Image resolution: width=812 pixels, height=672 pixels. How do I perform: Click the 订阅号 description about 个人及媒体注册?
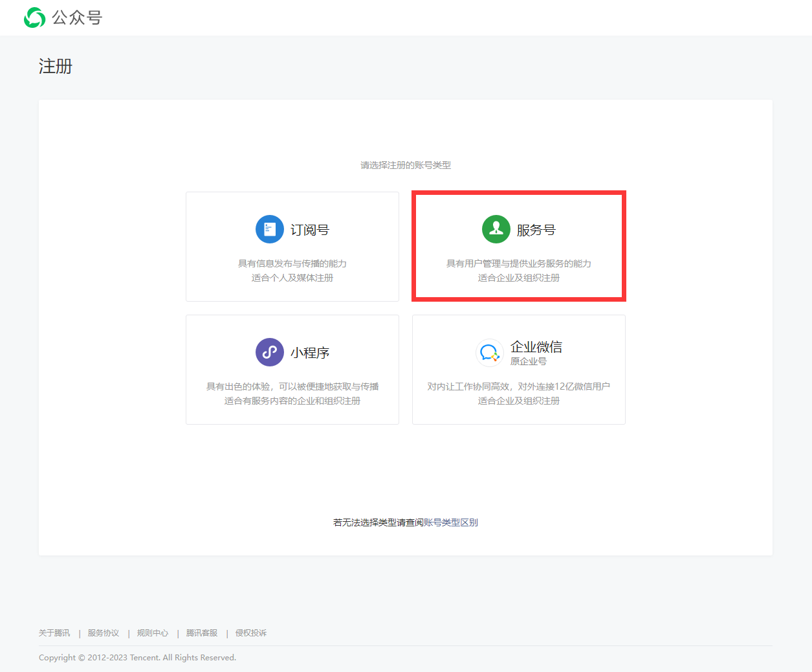coord(292,278)
